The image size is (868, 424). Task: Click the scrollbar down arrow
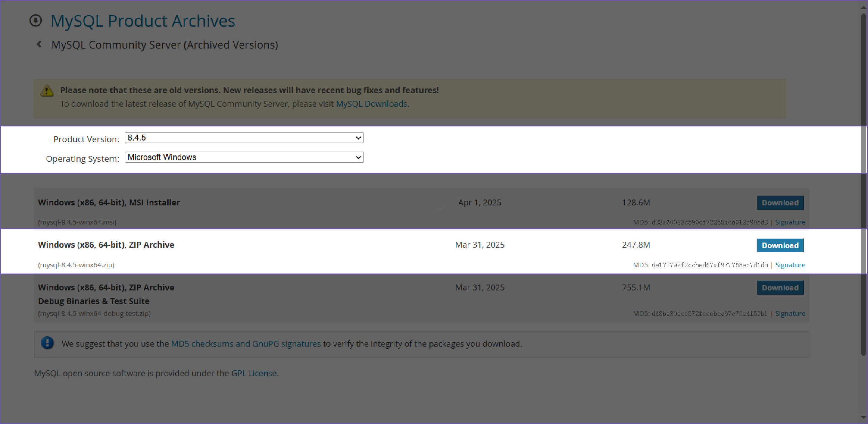coord(863,417)
